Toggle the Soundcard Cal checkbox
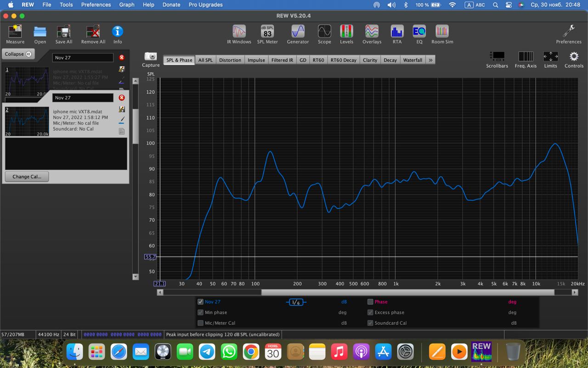Screen dimensions: 588x368 (370, 323)
